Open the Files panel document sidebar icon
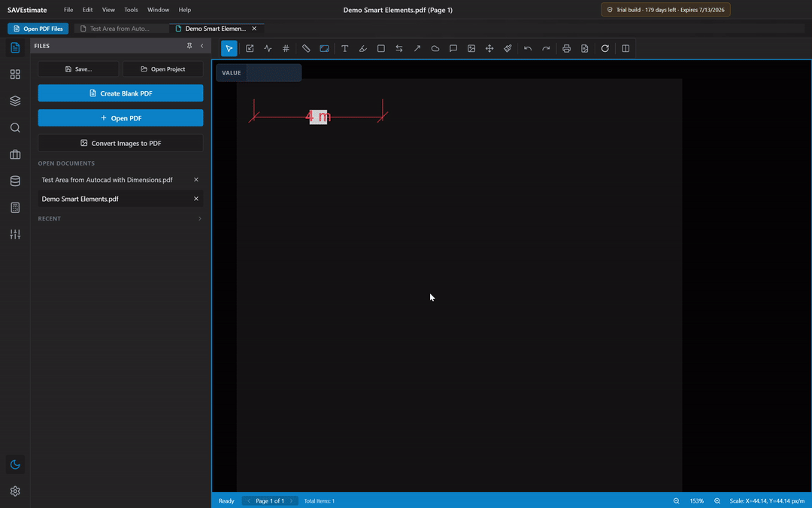812x508 pixels. 15,47
